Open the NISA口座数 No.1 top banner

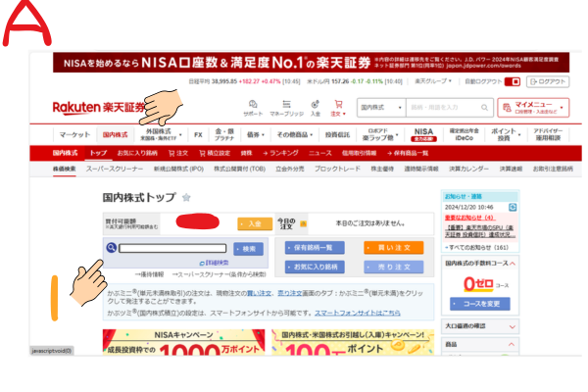(311, 63)
